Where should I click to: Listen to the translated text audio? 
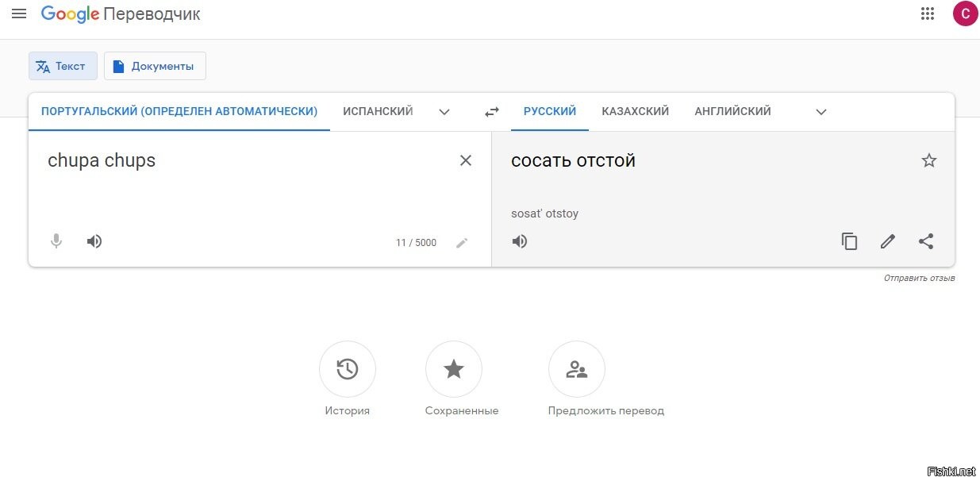click(520, 241)
